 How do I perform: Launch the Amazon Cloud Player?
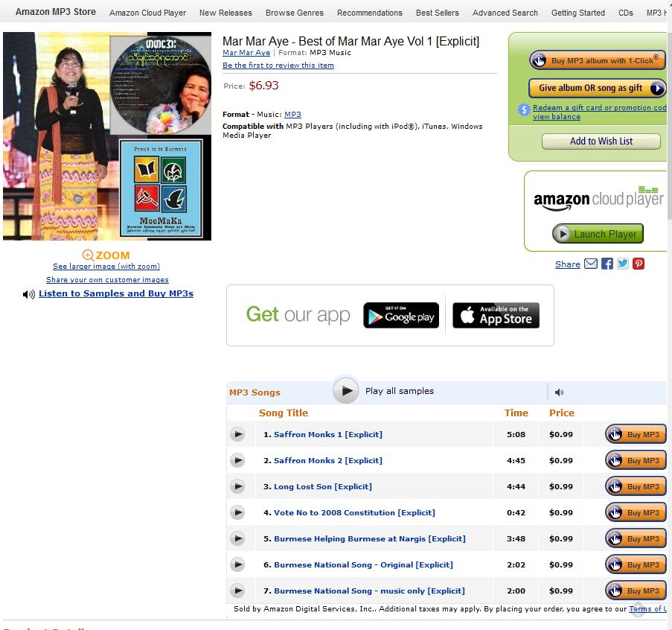tap(598, 234)
